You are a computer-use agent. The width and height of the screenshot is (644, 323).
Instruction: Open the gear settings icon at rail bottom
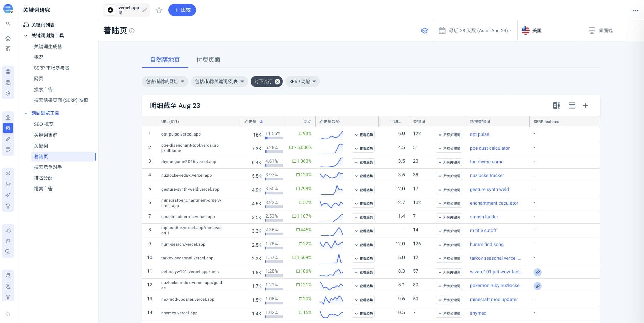tap(8, 314)
